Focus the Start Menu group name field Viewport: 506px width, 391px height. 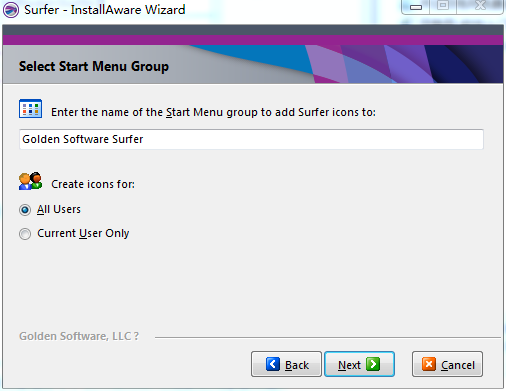click(251, 139)
